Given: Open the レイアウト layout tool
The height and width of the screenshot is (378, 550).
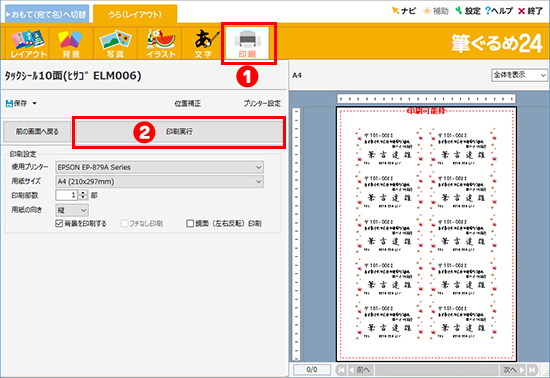Looking at the screenshot, I should [28, 43].
